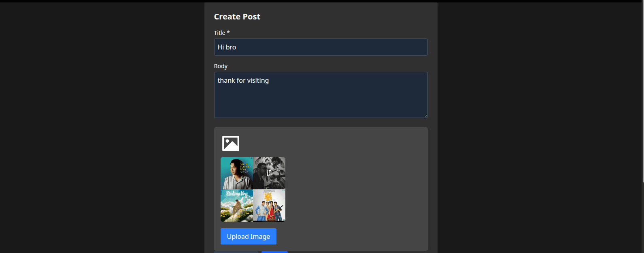Click inside the Body text area

coord(321,95)
